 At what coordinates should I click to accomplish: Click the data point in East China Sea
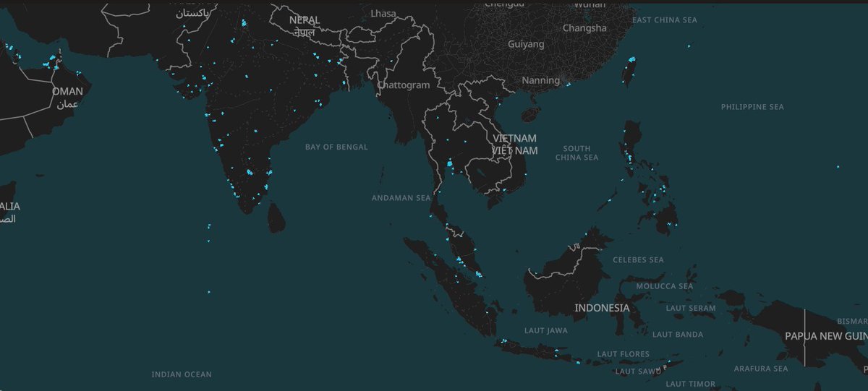pyautogui.click(x=688, y=46)
